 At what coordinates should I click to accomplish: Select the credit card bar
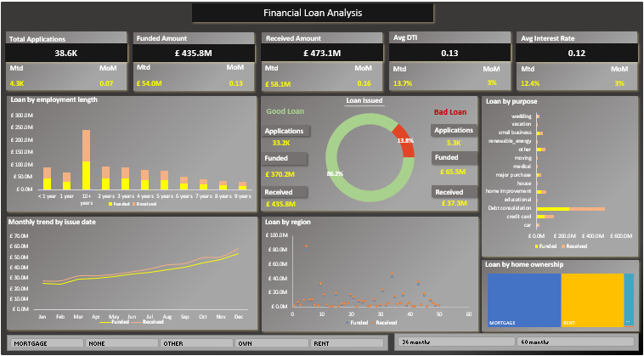545,217
